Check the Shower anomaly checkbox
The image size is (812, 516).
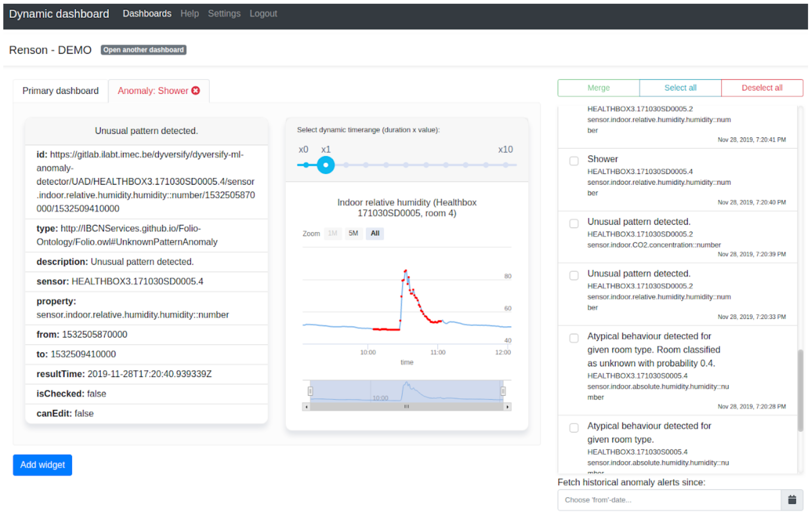[574, 161]
